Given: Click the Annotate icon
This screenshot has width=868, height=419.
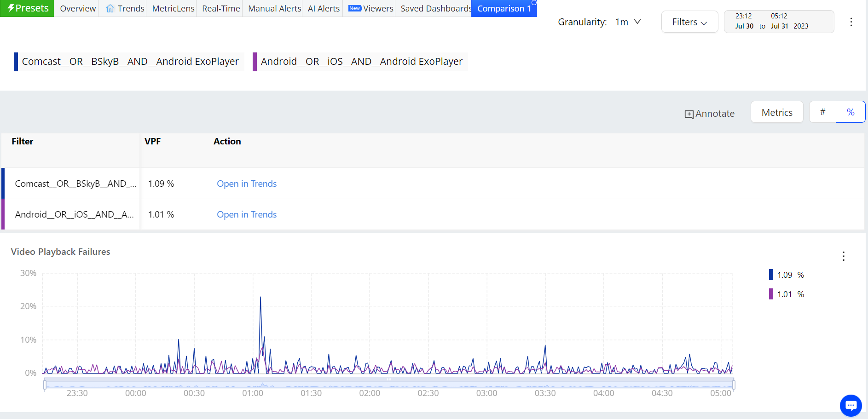Looking at the screenshot, I should (689, 114).
